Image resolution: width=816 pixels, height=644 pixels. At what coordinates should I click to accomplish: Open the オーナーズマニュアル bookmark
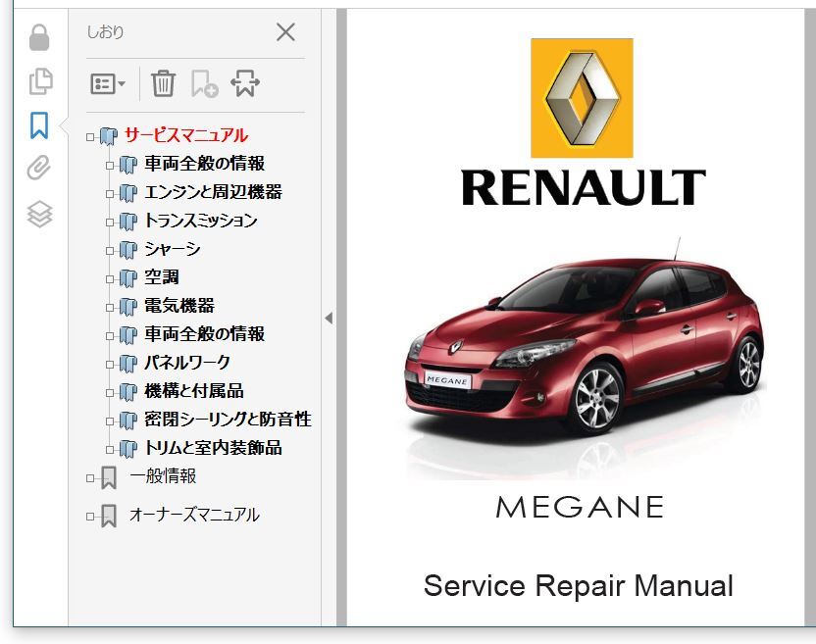tap(194, 515)
